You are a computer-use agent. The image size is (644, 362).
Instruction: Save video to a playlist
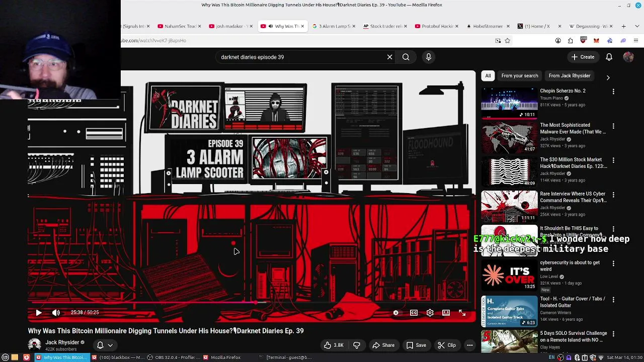coord(416,345)
